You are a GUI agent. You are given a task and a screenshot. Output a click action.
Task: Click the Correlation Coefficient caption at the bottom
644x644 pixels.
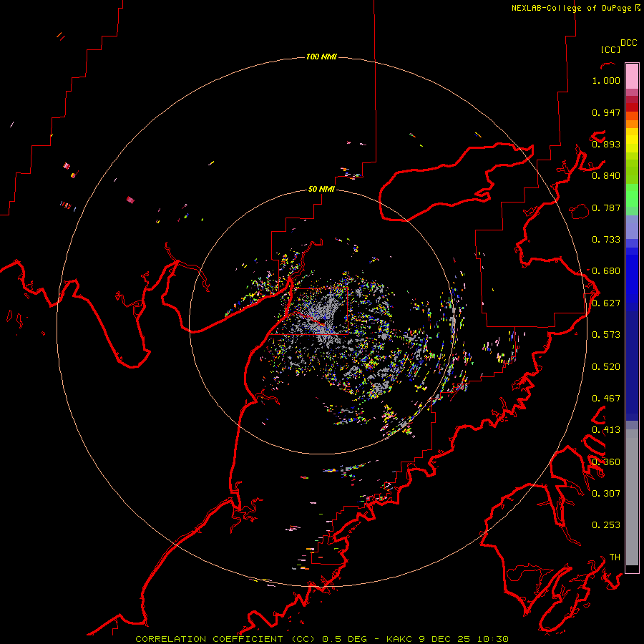tap(322, 639)
